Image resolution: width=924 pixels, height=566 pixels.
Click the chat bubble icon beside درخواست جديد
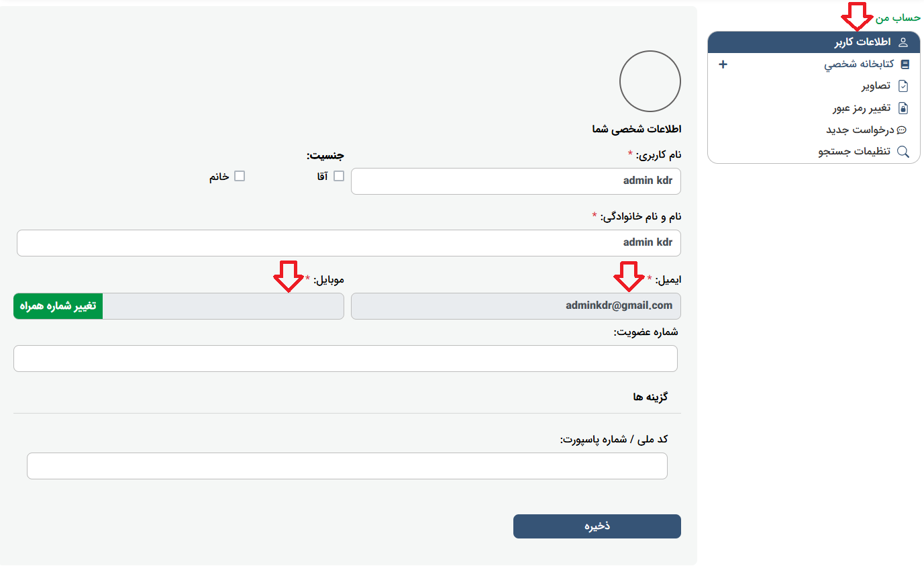pos(902,130)
